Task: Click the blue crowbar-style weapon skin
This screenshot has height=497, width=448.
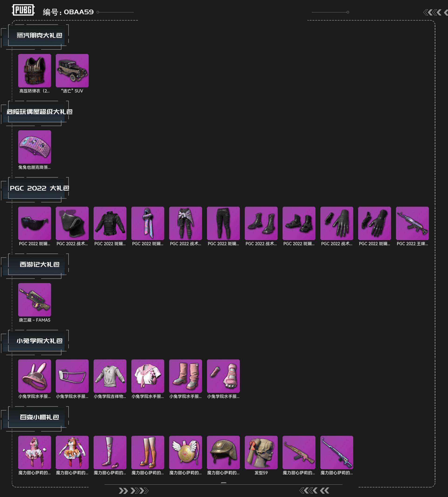Action: [x=337, y=452]
